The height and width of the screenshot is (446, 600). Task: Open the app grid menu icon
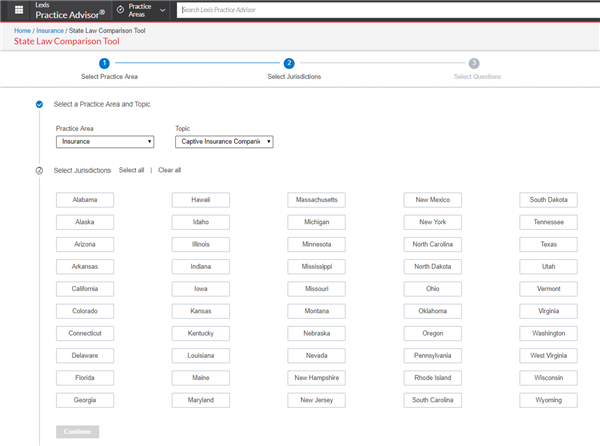point(19,10)
